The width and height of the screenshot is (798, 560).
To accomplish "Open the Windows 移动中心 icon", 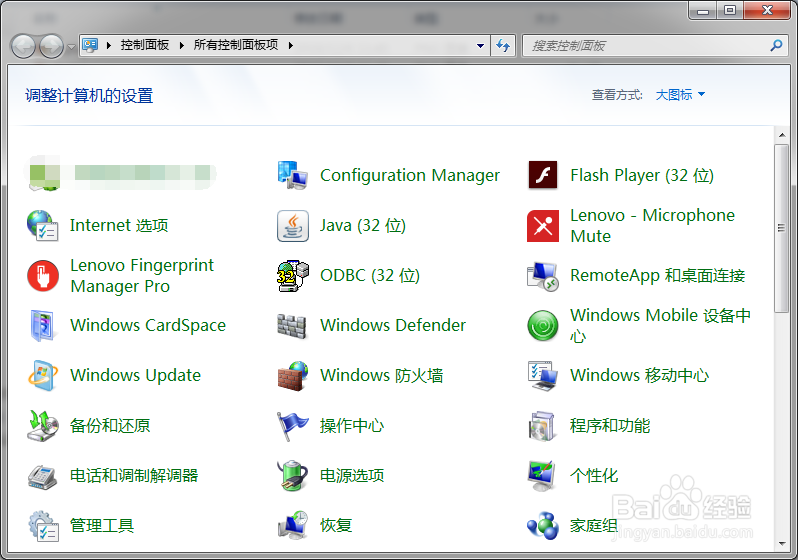I will coord(543,376).
